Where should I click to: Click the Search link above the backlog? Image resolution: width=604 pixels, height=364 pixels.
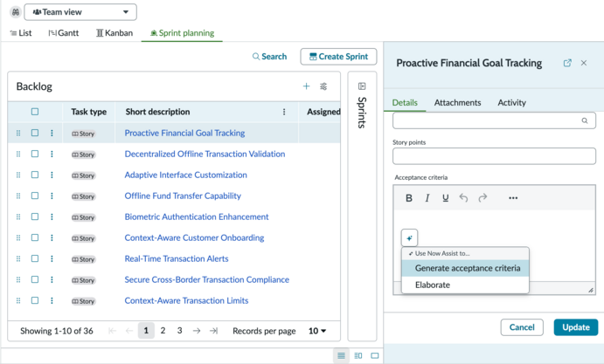click(269, 57)
